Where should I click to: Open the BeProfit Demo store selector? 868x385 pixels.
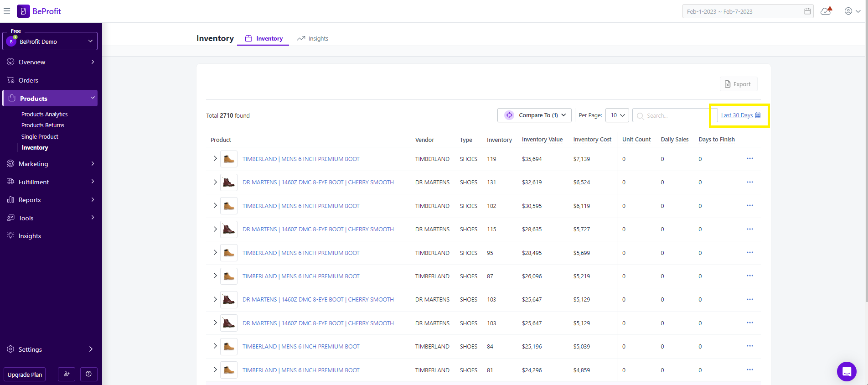click(x=50, y=41)
